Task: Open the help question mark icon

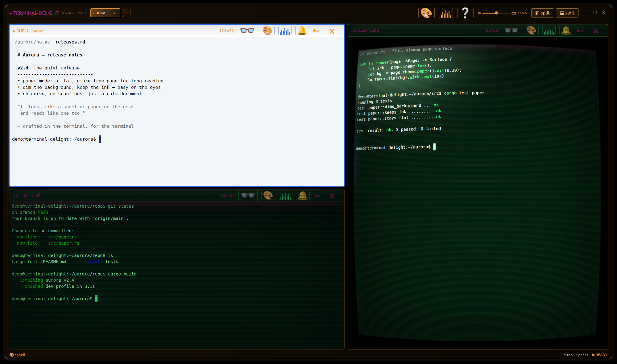Action: (x=465, y=13)
